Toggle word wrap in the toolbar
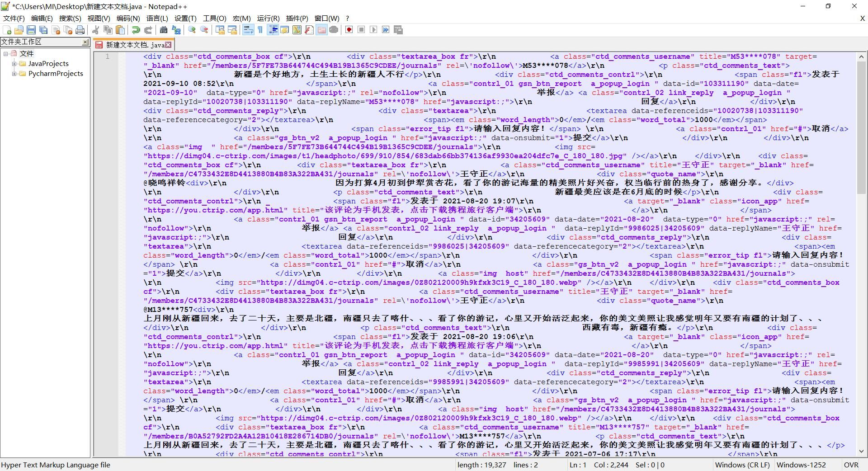 (x=248, y=30)
